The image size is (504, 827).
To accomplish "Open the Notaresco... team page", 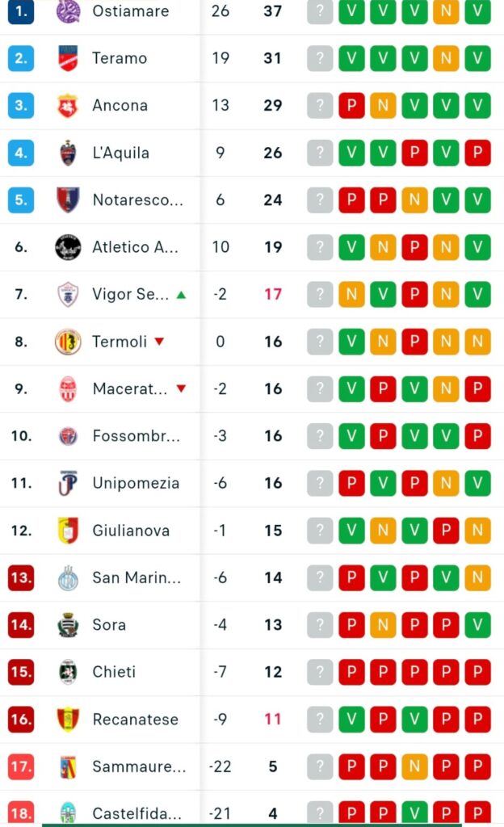I will [x=137, y=200].
